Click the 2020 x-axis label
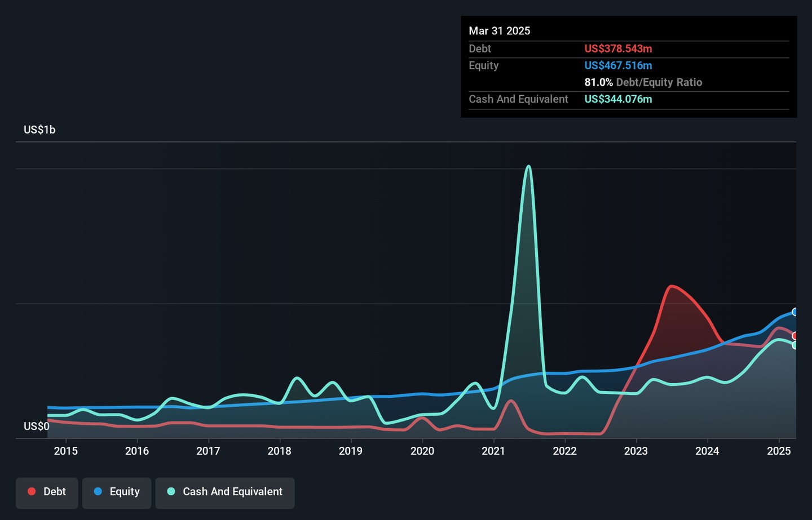This screenshot has height=520, width=812. click(422, 451)
